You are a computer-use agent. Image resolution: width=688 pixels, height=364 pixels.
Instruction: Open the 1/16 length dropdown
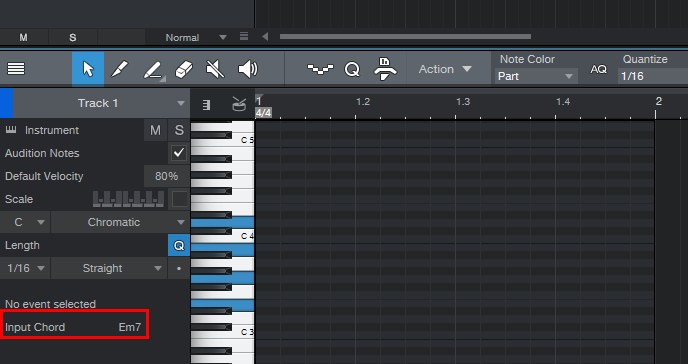(25, 268)
